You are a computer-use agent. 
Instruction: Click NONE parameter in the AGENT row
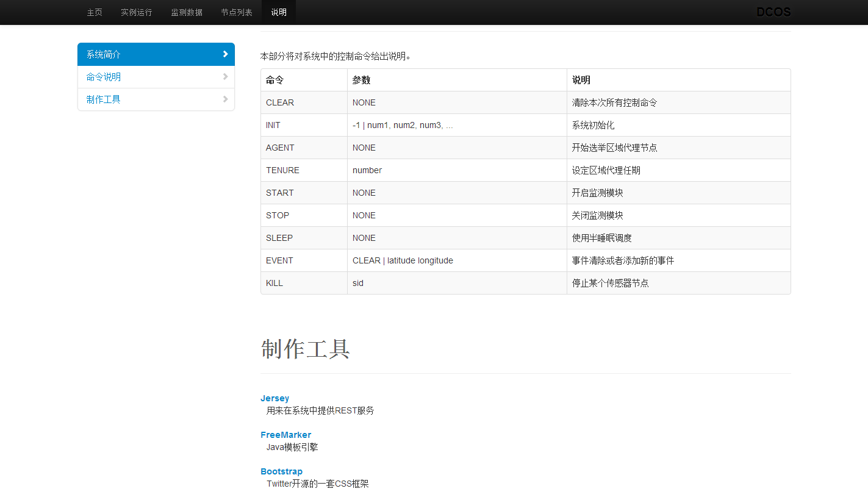tap(457, 148)
